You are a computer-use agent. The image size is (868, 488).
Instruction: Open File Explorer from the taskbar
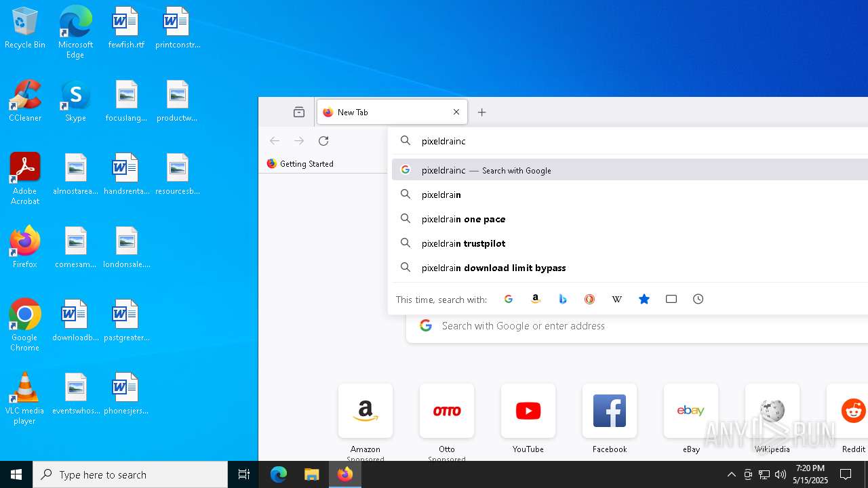[311, 474]
